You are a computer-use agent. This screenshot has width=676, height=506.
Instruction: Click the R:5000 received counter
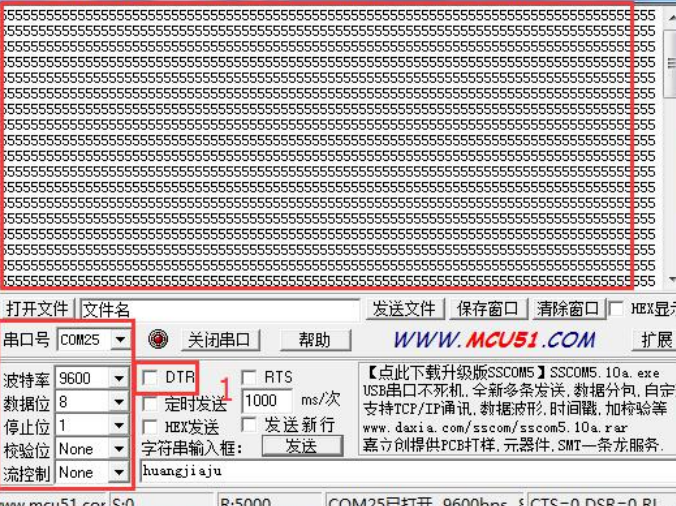(271, 500)
